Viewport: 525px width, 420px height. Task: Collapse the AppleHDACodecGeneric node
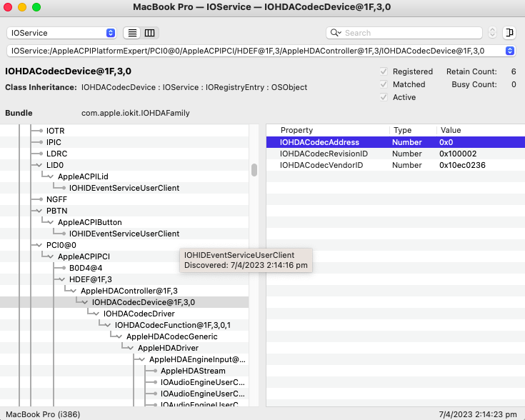pos(119,336)
